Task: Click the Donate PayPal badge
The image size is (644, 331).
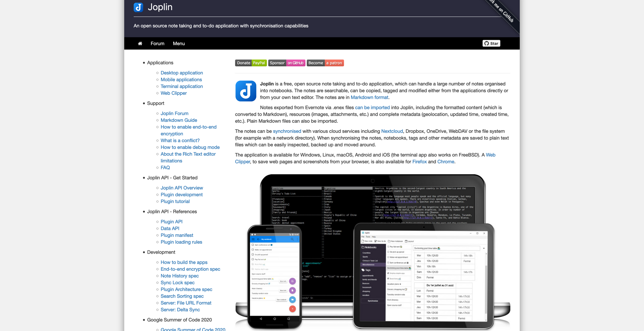Action: pyautogui.click(x=251, y=63)
